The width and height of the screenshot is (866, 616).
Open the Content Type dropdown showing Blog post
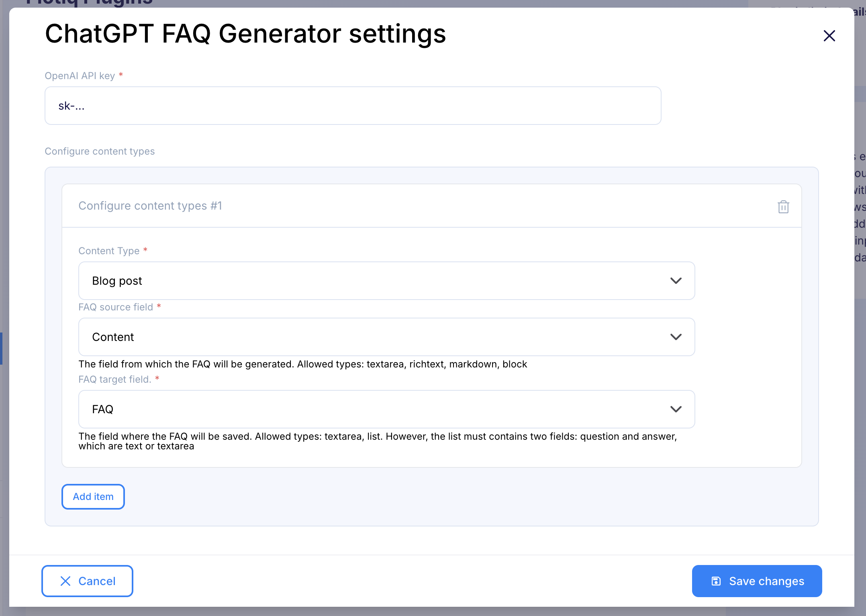coord(386,281)
